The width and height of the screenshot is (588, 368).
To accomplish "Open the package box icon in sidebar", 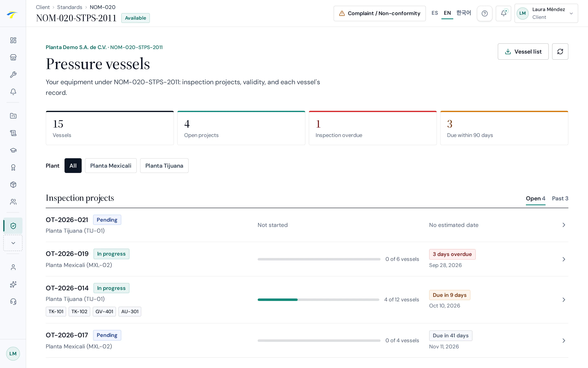I will pos(13,184).
